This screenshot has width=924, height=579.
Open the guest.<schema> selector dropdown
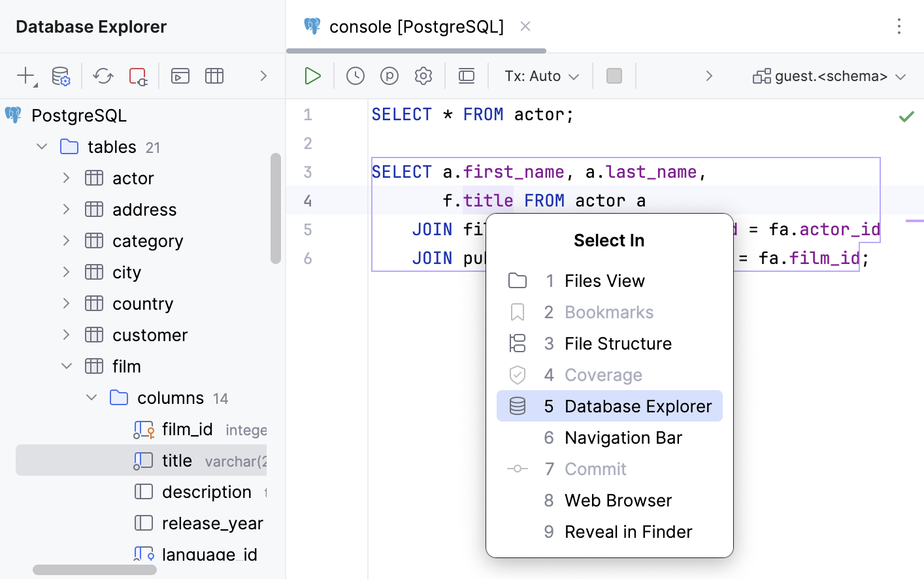pos(830,76)
